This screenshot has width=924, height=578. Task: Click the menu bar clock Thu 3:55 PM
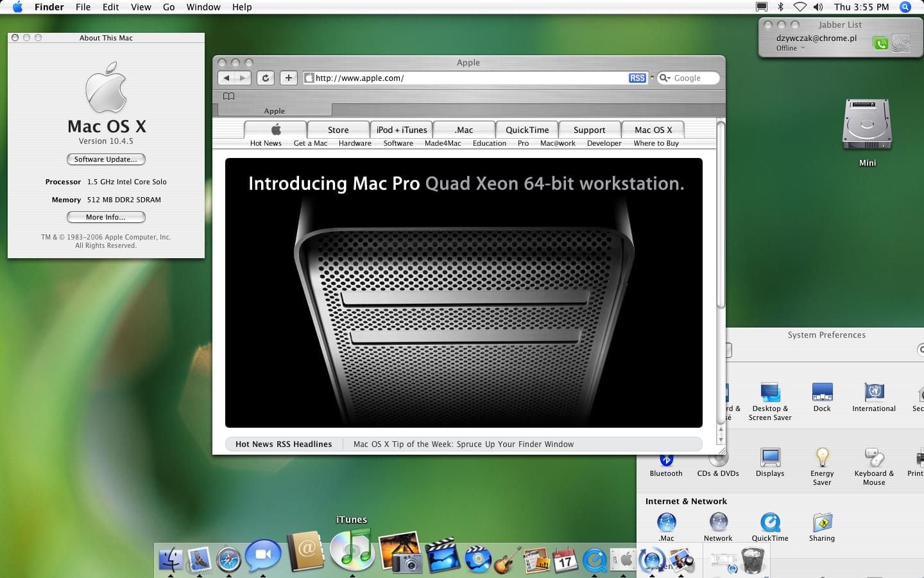[862, 7]
